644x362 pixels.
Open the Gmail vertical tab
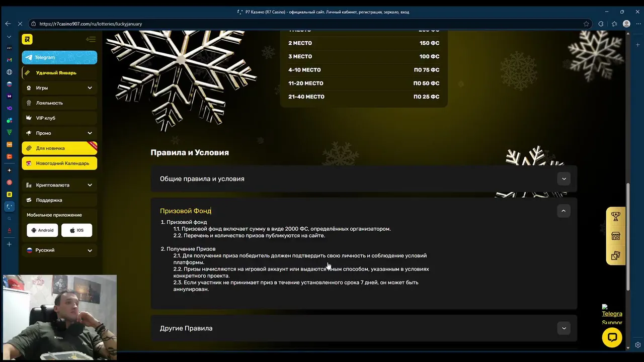point(9,60)
